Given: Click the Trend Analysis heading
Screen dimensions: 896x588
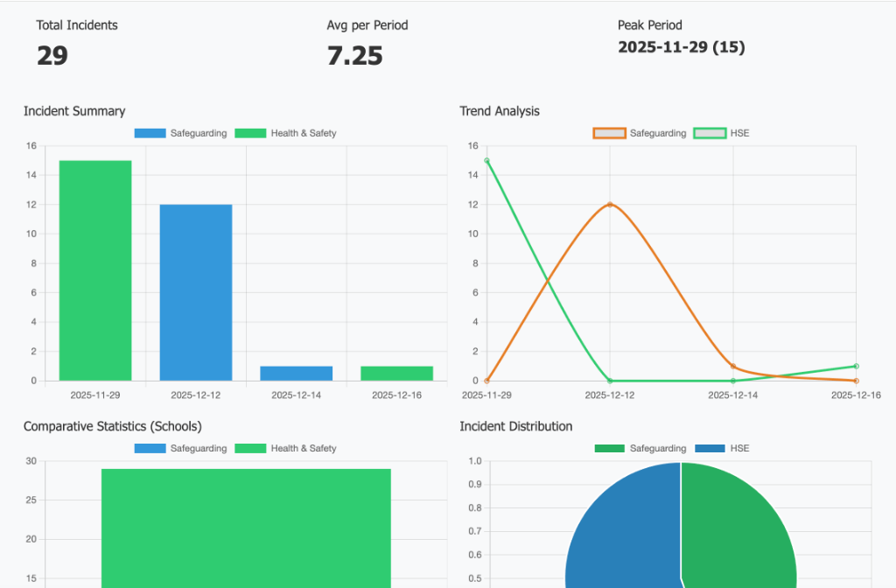Looking at the screenshot, I should (500, 111).
